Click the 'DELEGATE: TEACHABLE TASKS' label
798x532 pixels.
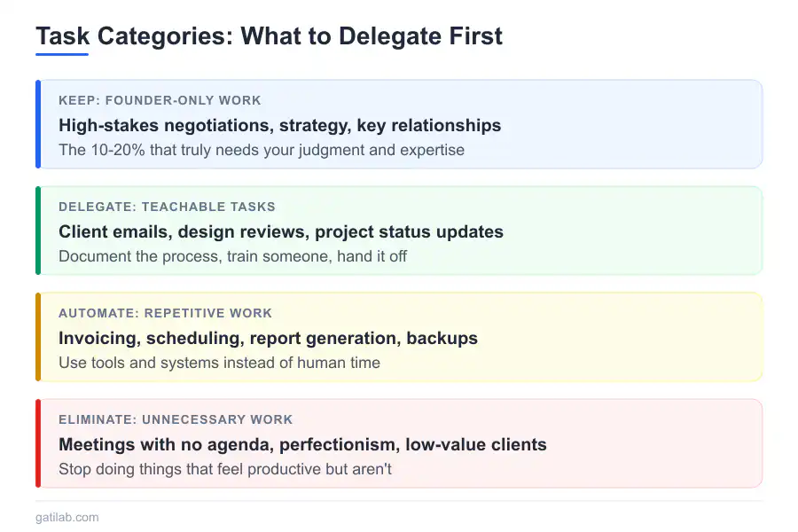[167, 207]
